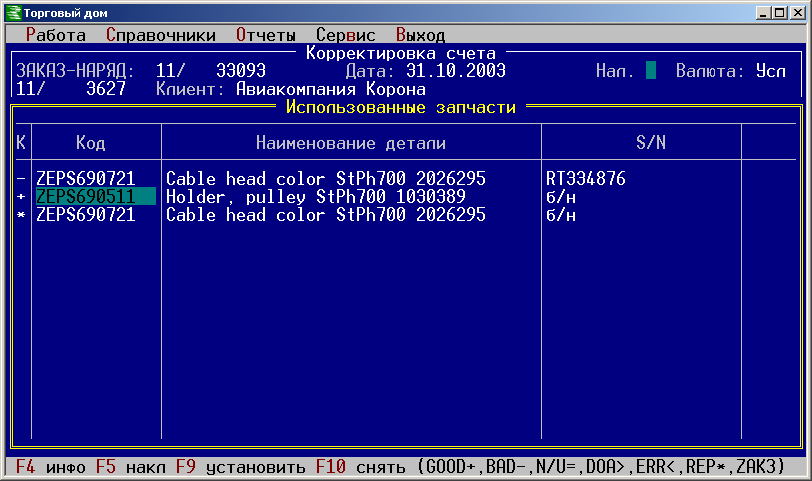The height and width of the screenshot is (481, 812).
Task: Select the ZEPS690721 code with serial RT334876
Action: coord(85,179)
